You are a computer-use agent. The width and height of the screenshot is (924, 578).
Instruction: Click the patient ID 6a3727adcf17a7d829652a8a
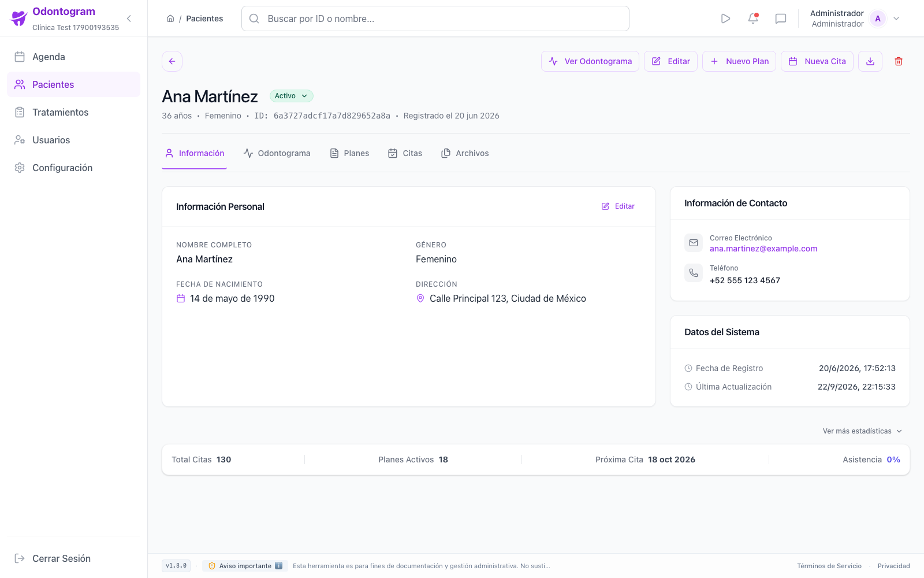pyautogui.click(x=332, y=116)
